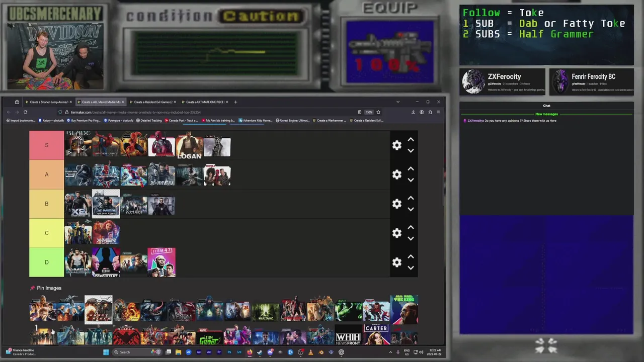Move A tier row up with arrow
The image size is (644, 362).
point(411,169)
